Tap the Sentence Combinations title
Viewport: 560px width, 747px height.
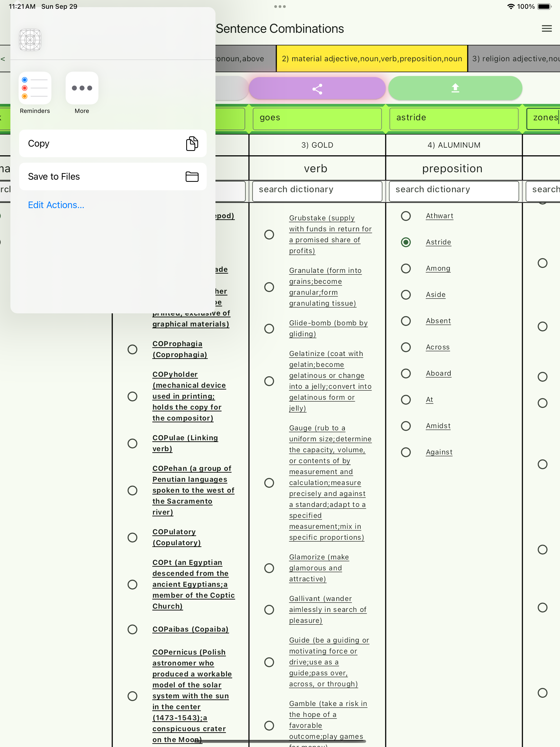click(280, 29)
